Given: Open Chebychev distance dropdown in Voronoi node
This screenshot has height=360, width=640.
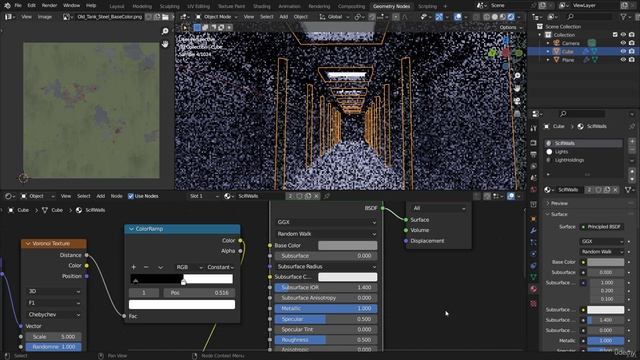Looking at the screenshot, I should (54, 315).
